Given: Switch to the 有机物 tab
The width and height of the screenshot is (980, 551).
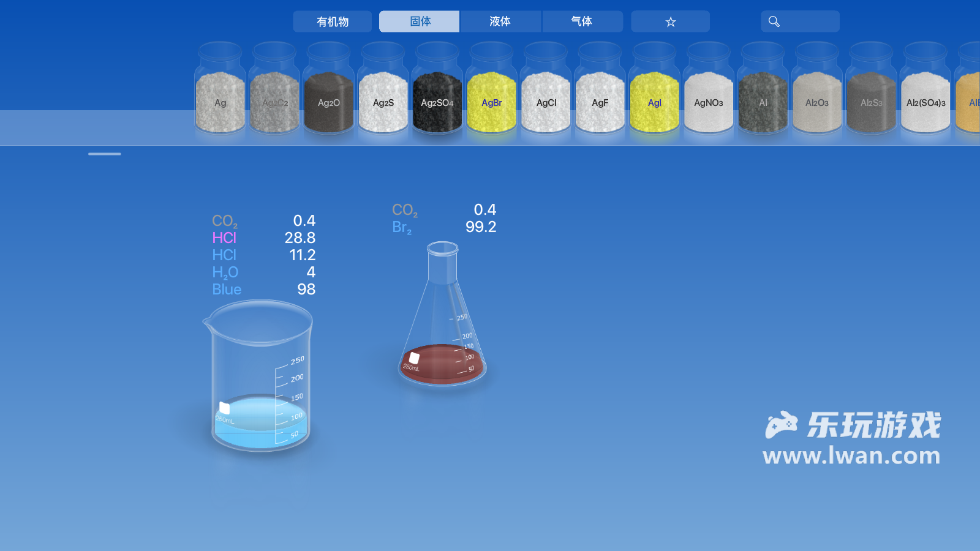Looking at the screenshot, I should [x=332, y=21].
